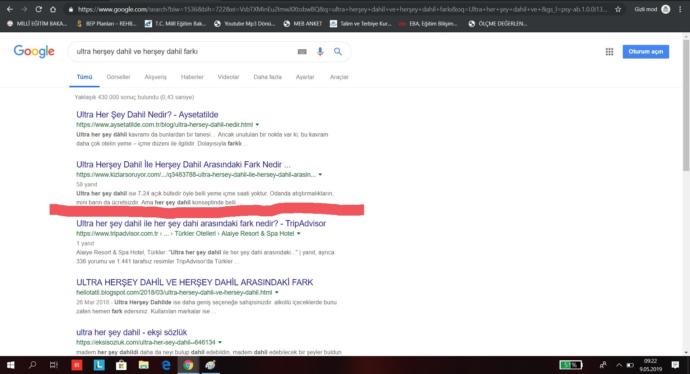
Task: Open the Daha fazla menu
Action: pos(267,77)
